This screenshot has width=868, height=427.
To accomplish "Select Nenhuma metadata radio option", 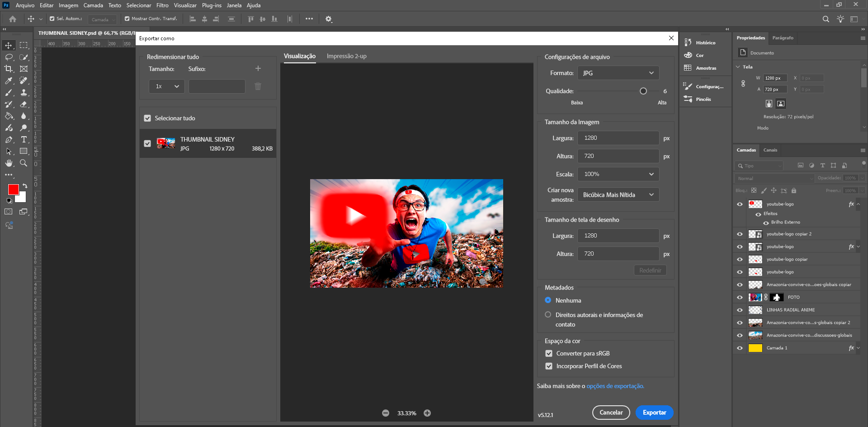I will click(548, 300).
